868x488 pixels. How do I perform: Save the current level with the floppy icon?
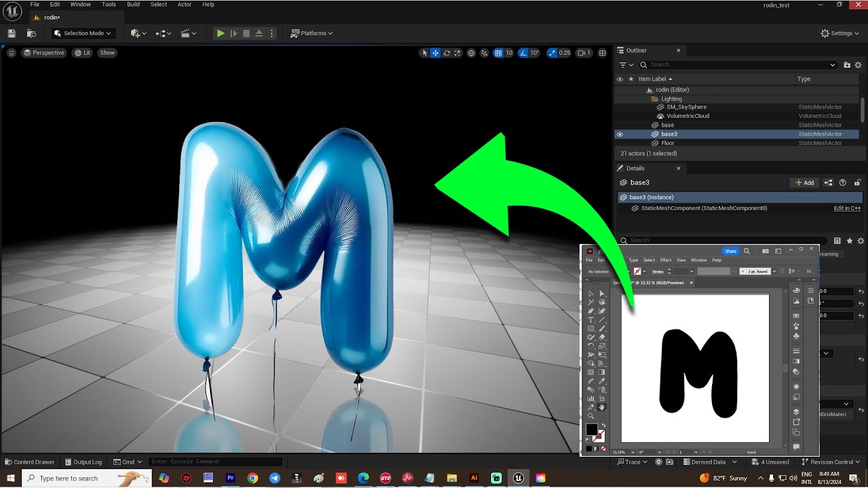[x=12, y=33]
